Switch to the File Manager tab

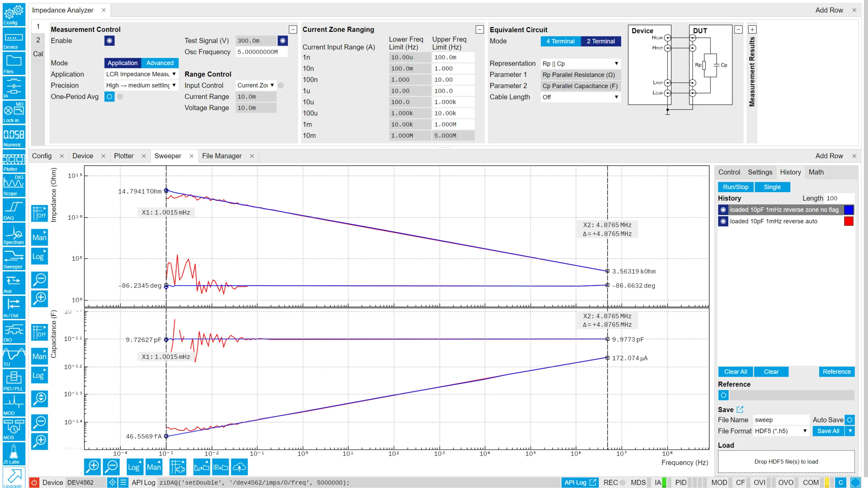tap(222, 156)
